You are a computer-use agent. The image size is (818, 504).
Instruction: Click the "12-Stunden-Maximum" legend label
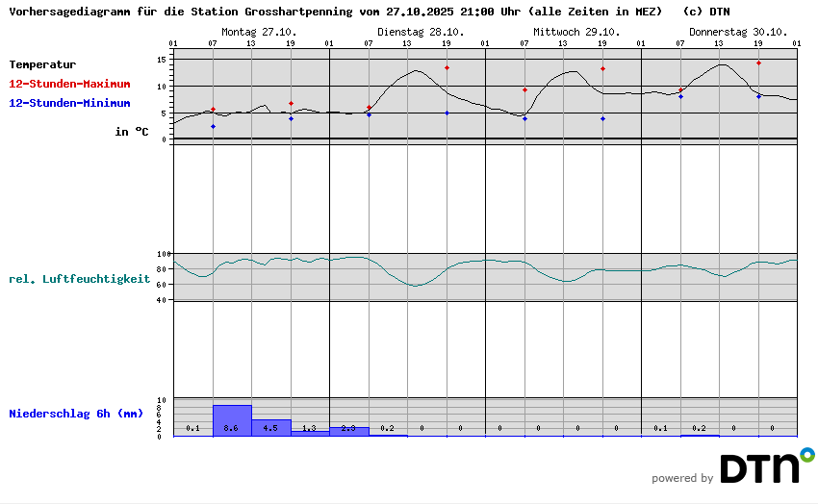(69, 84)
